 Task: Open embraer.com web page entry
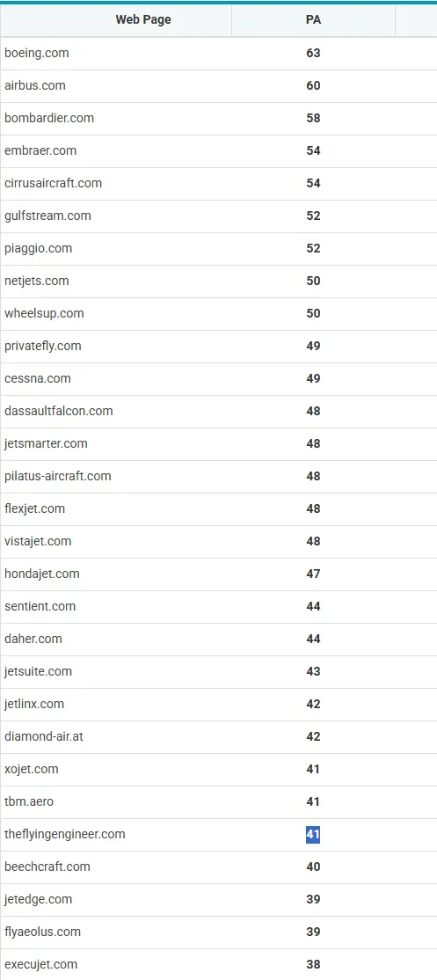pos(40,150)
